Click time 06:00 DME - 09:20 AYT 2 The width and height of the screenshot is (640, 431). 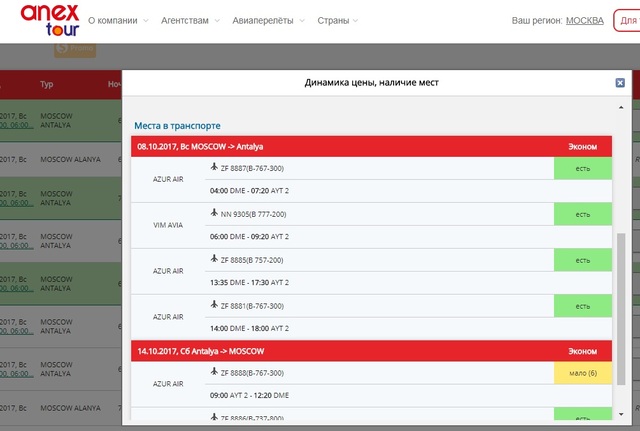[249, 236]
